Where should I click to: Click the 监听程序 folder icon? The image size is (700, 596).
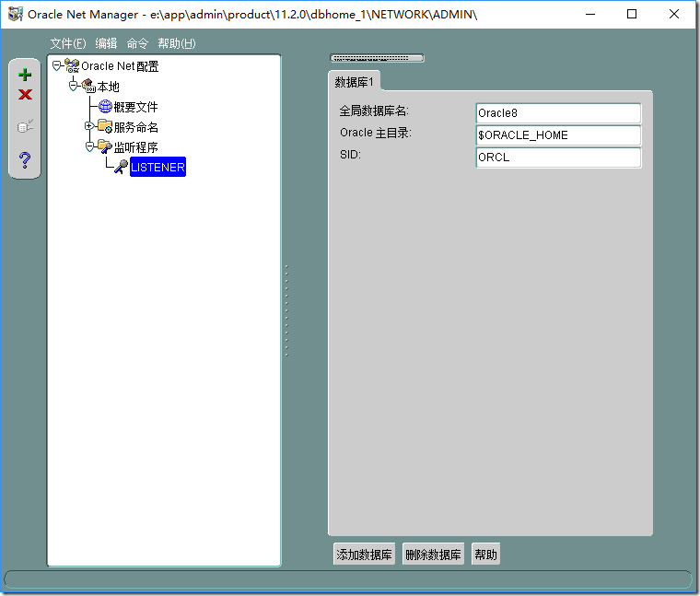105,146
